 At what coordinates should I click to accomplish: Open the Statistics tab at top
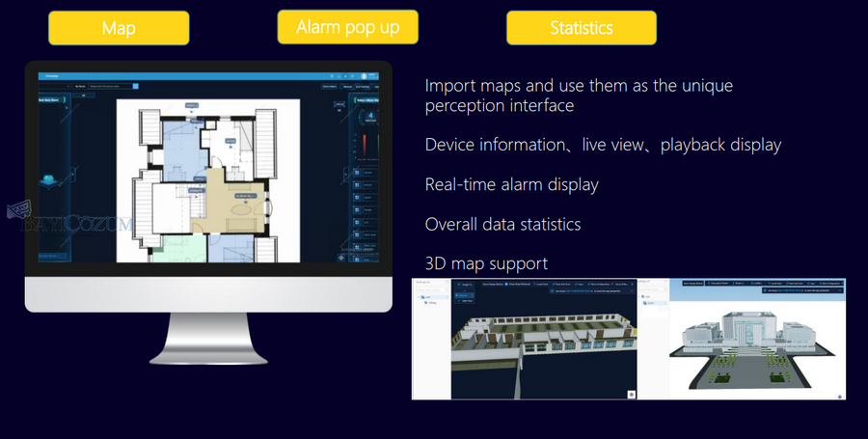[581, 28]
